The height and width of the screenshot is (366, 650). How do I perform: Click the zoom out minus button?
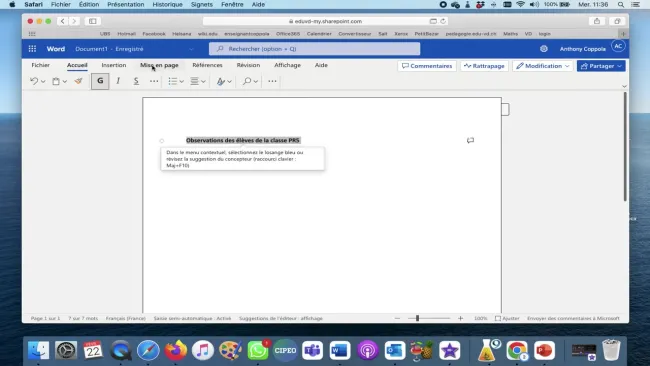tap(397, 318)
